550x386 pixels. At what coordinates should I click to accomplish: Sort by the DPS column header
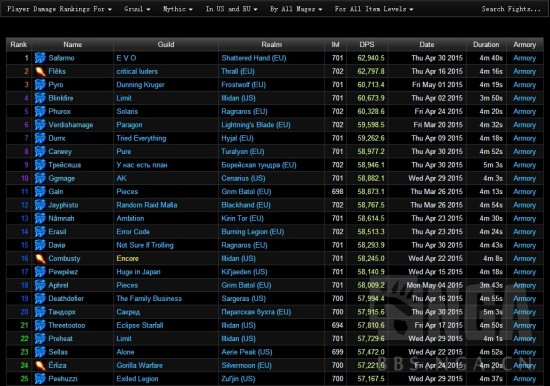[x=367, y=45]
